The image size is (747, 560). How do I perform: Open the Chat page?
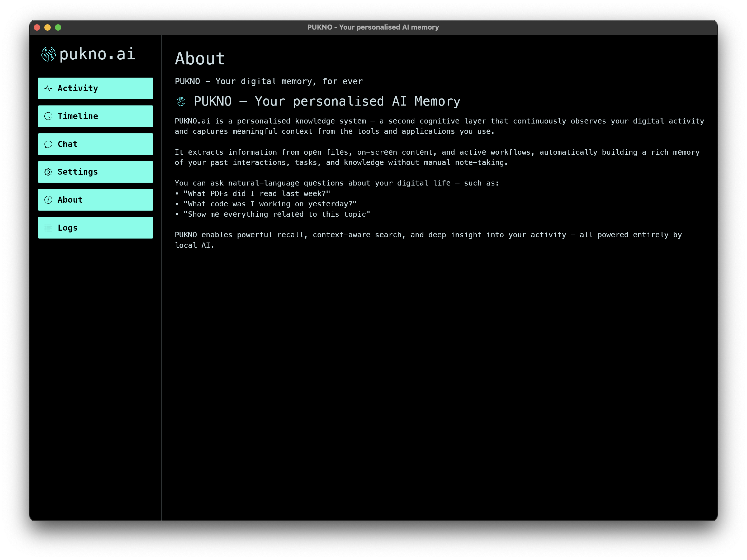[x=95, y=144]
